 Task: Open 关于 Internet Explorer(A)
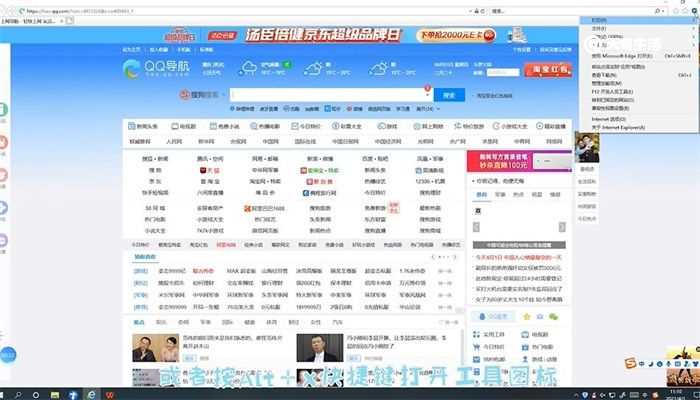tap(639, 128)
